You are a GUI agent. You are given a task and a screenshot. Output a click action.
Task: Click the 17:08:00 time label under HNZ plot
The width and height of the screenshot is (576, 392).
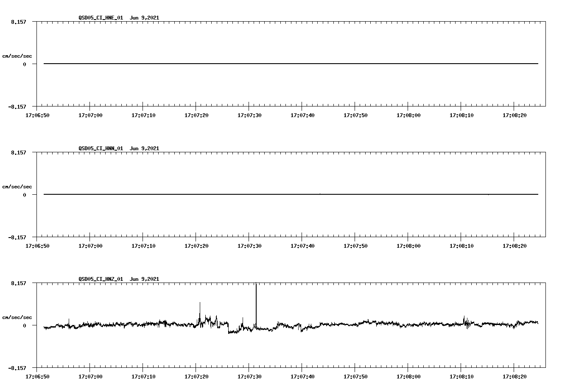tap(408, 376)
